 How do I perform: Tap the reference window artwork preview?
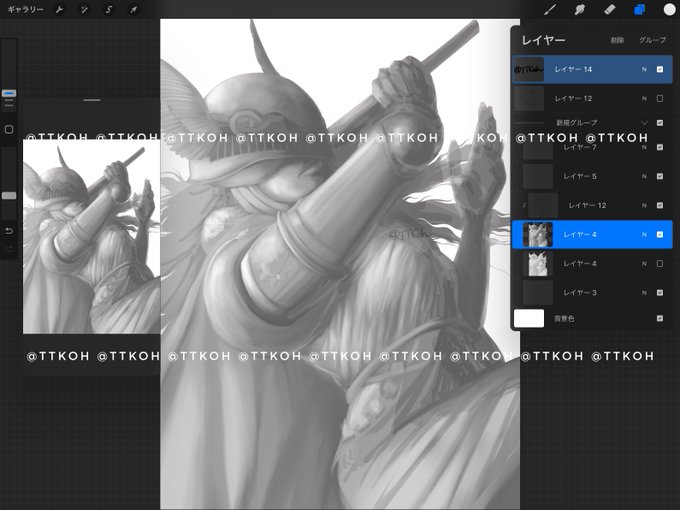pos(92,237)
